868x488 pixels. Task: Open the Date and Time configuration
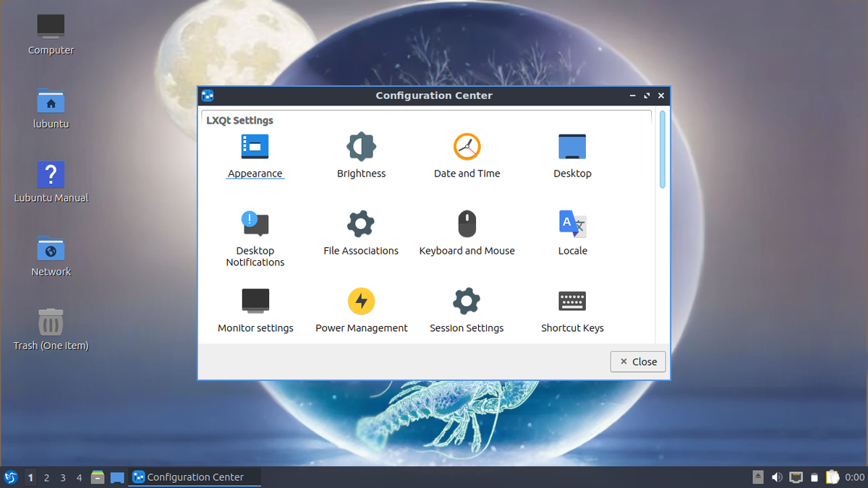[467, 155]
